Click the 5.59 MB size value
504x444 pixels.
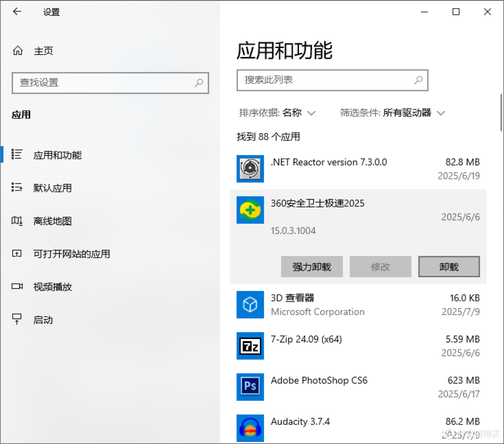[462, 339]
